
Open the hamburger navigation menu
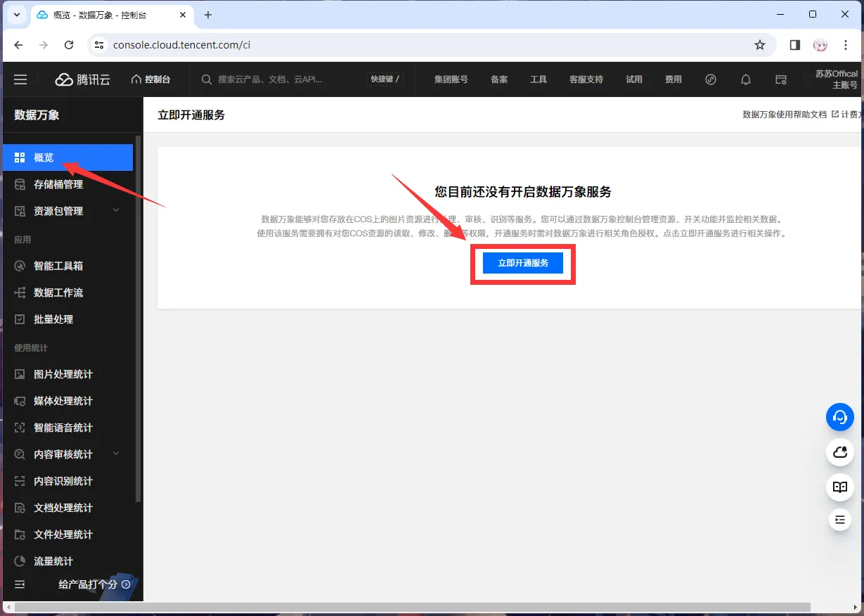20,79
